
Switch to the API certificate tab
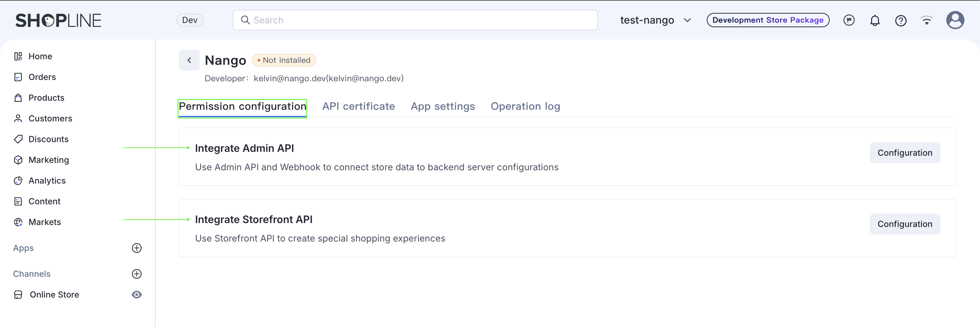tap(358, 107)
